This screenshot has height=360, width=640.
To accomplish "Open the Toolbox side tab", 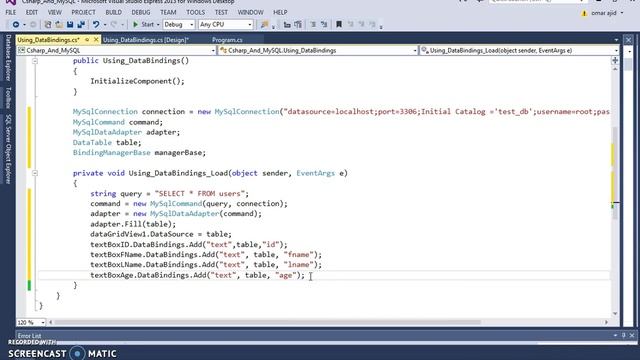I will (x=8, y=98).
